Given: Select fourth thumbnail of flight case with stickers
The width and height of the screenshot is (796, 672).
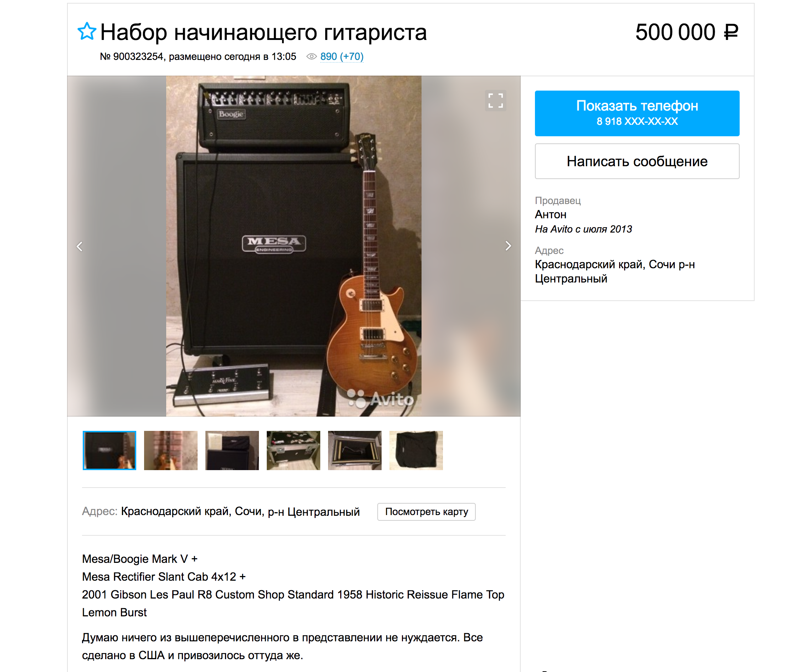Looking at the screenshot, I should (x=293, y=450).
